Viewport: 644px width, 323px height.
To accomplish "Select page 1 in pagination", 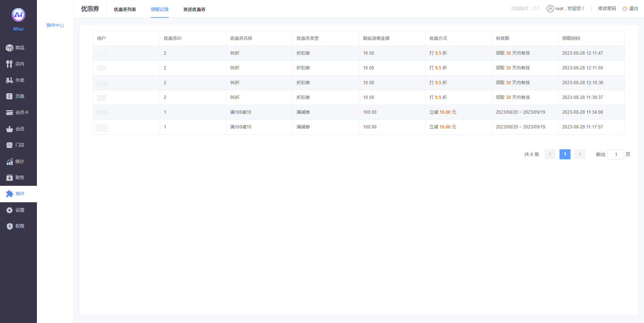I will 565,154.
